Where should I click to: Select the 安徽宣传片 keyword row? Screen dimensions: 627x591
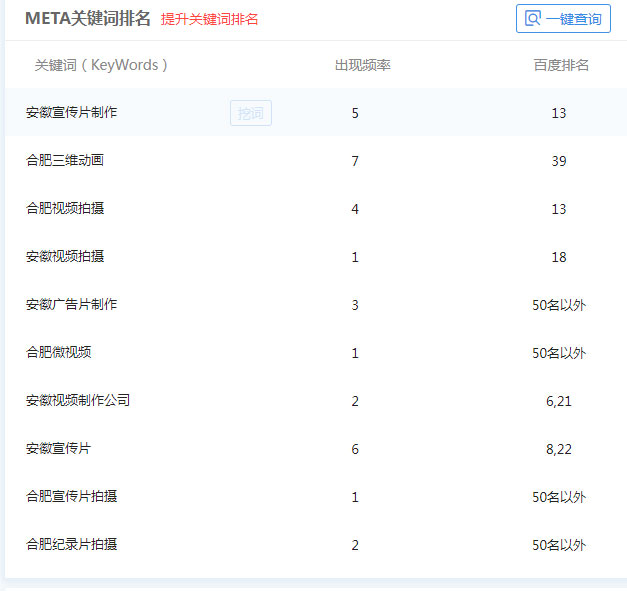point(58,448)
